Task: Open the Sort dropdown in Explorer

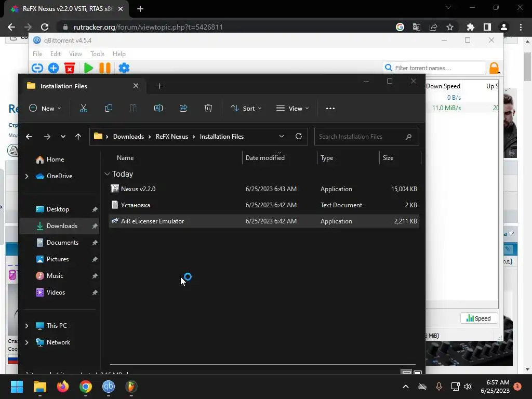Action: pos(246,108)
